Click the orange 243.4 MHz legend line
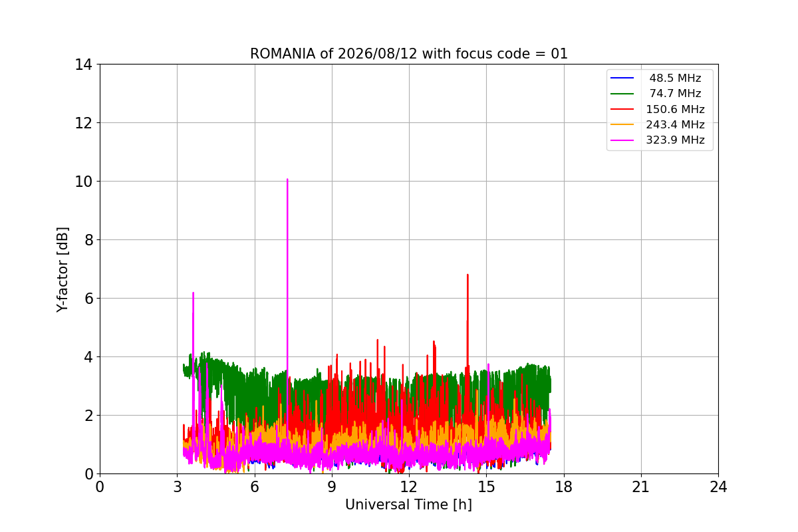The width and height of the screenshot is (798, 532). 622,124
